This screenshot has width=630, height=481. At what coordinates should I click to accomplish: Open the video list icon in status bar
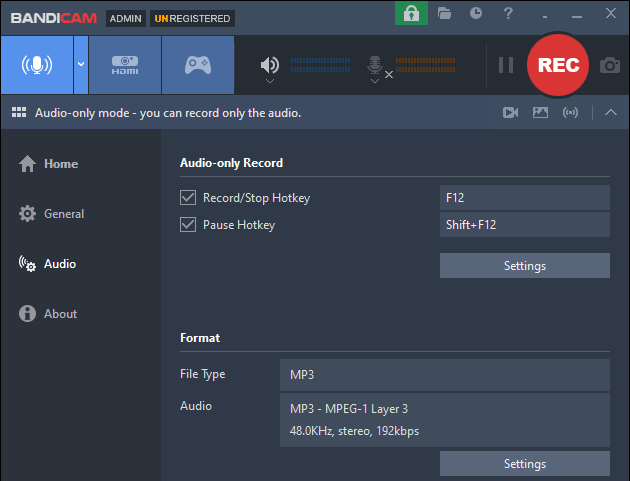pyautogui.click(x=510, y=113)
